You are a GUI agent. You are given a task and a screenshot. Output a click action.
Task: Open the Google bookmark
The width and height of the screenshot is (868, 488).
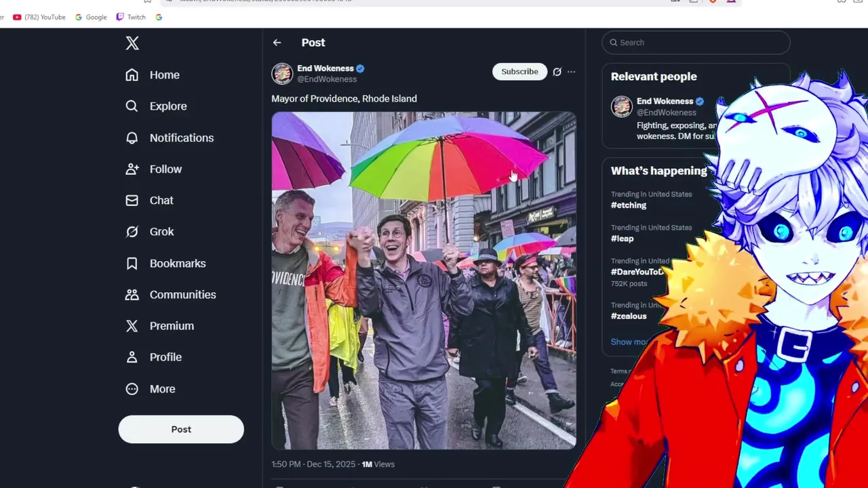(x=91, y=17)
